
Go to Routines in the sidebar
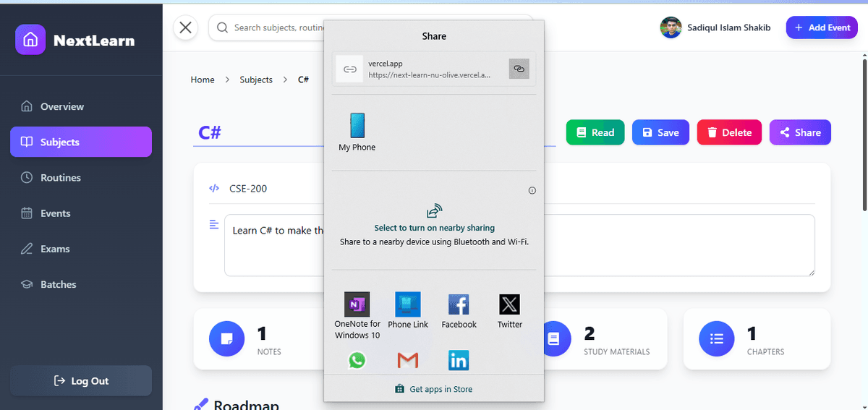81,177
